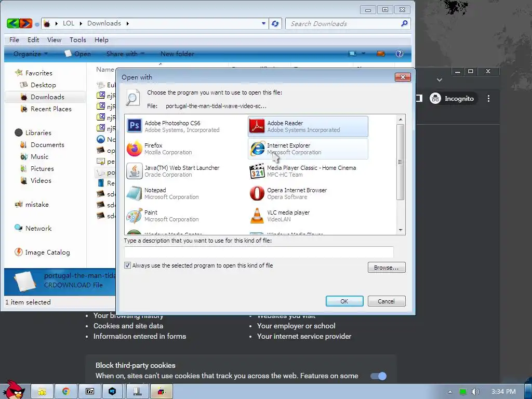Select the Paint program icon
This screenshot has height=399, width=532.
[x=135, y=216]
